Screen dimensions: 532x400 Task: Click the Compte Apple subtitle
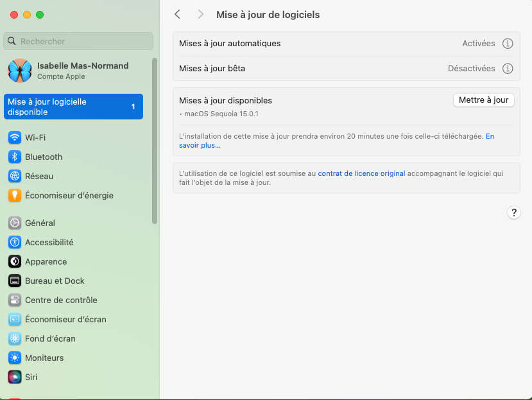tap(61, 77)
